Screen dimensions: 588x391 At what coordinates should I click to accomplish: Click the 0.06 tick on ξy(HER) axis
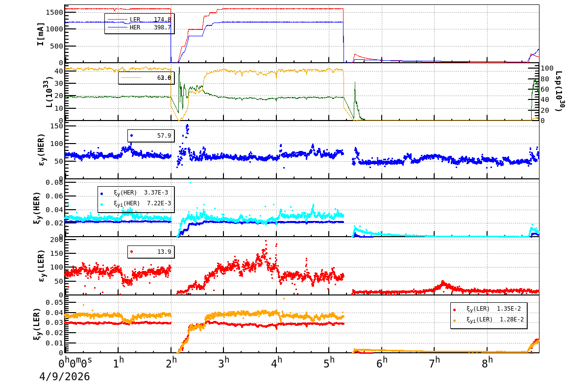click(x=54, y=196)
